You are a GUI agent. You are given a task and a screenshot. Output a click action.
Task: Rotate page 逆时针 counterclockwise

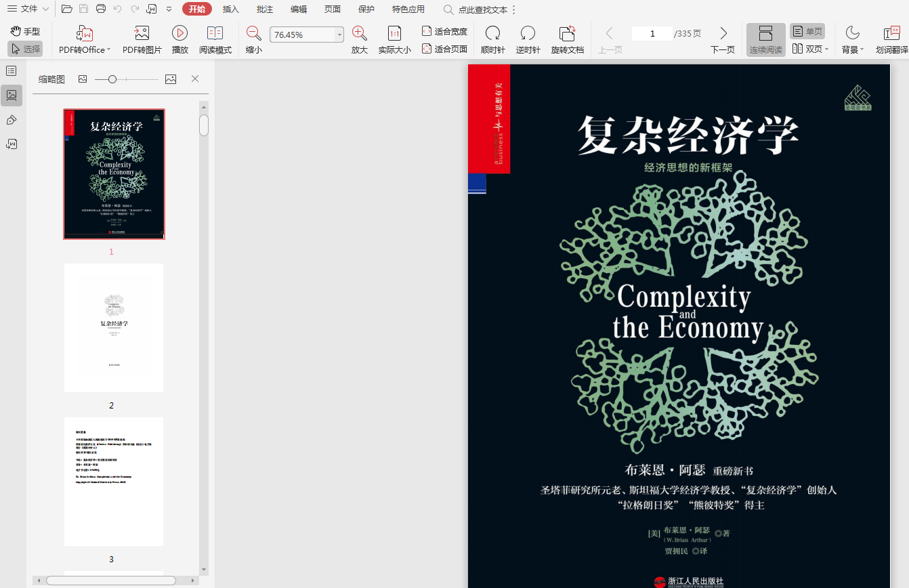tap(528, 40)
